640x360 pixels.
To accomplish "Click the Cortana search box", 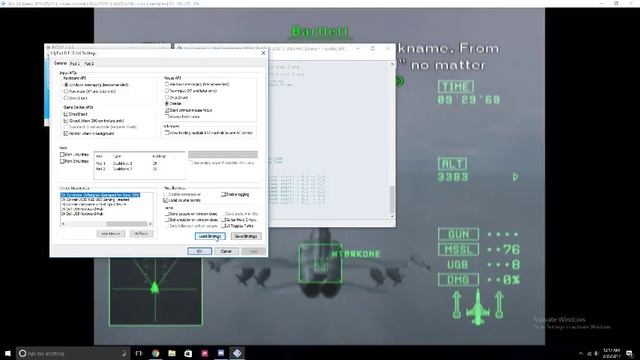I will point(73,353).
